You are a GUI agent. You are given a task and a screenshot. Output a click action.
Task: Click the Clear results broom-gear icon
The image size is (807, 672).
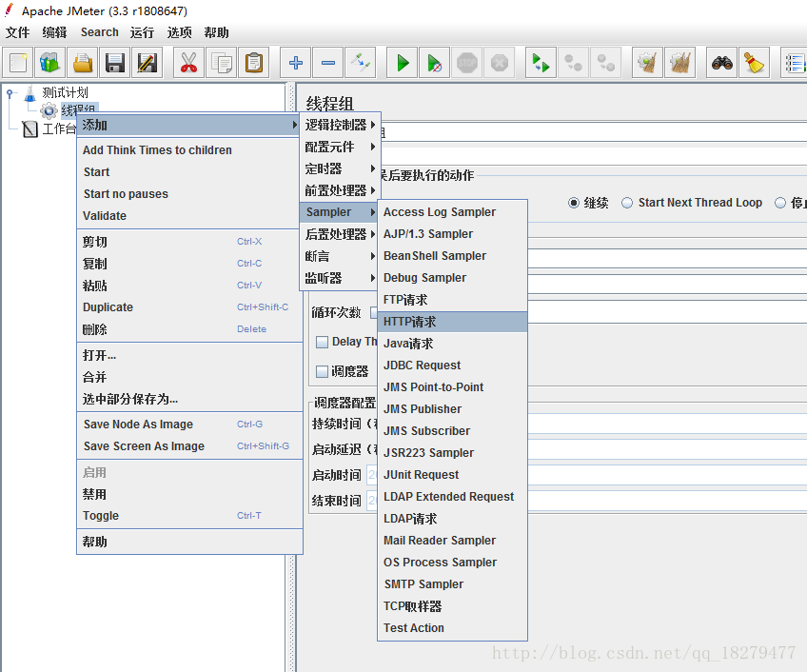click(x=647, y=63)
